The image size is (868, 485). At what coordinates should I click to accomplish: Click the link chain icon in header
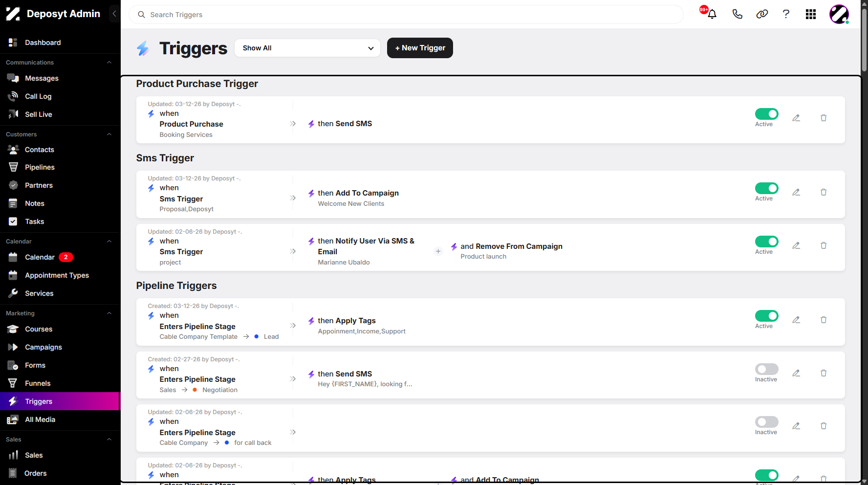[x=762, y=14]
